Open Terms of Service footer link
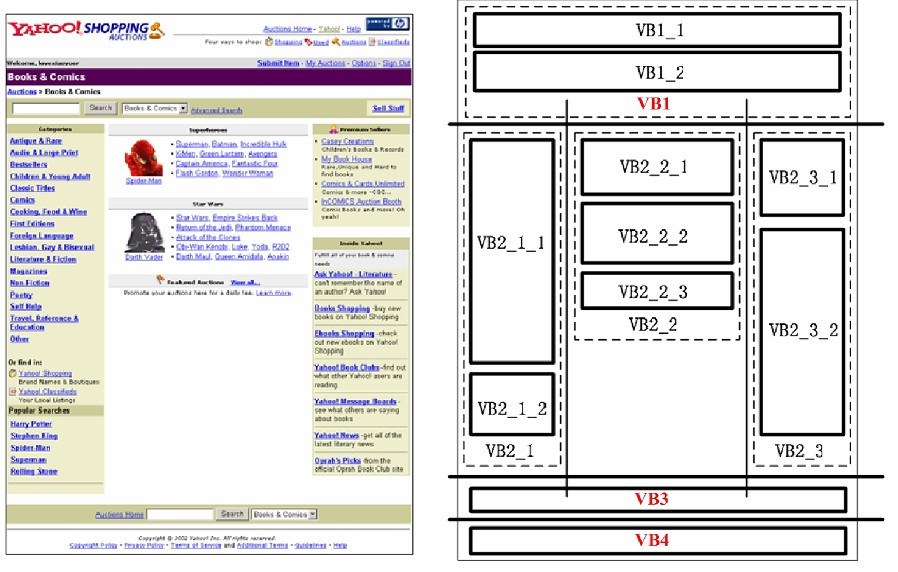Image resolution: width=898 pixels, height=572 pixels. [x=196, y=546]
